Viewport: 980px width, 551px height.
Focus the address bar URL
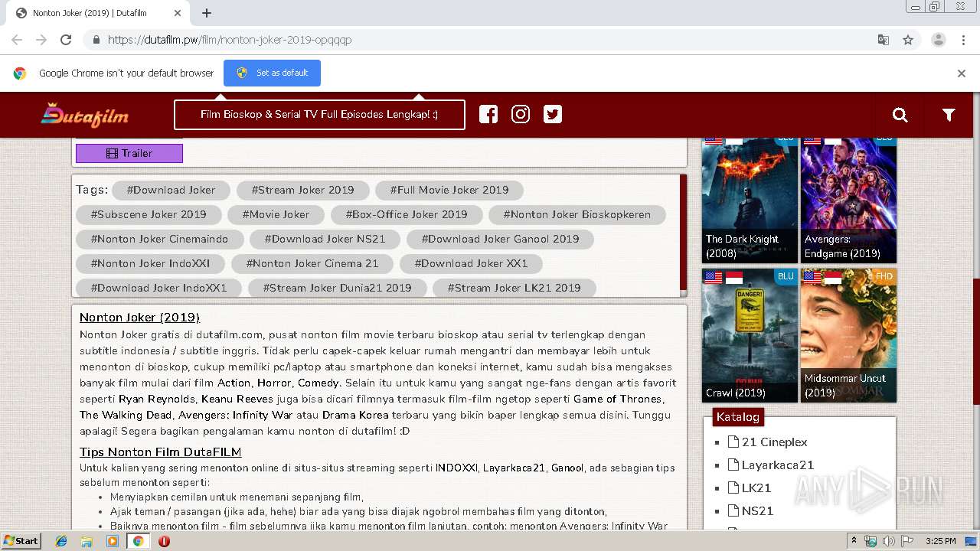pyautogui.click(x=490, y=40)
